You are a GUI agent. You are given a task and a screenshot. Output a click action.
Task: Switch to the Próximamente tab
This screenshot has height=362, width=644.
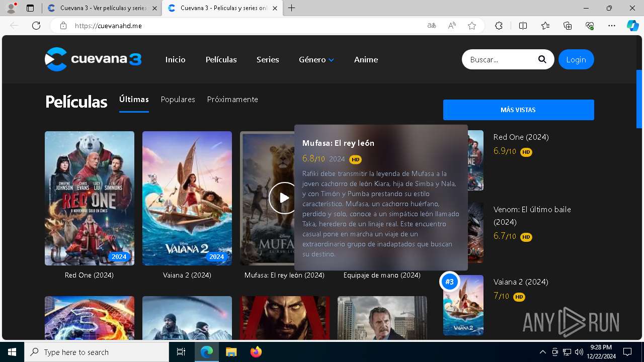[x=232, y=100]
